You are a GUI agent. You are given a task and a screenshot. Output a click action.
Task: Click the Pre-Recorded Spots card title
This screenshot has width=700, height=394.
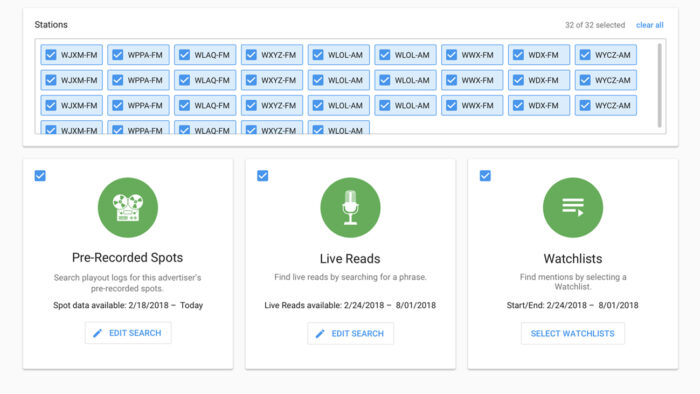(127, 257)
